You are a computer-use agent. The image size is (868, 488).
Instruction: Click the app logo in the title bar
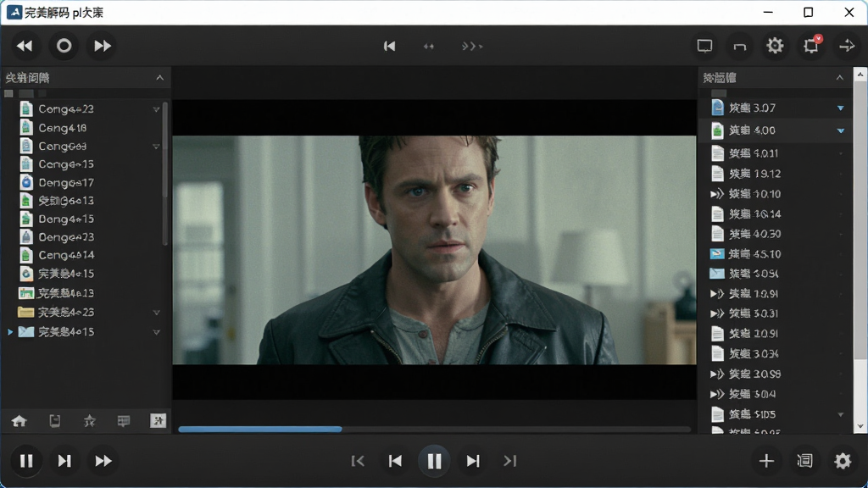click(14, 12)
